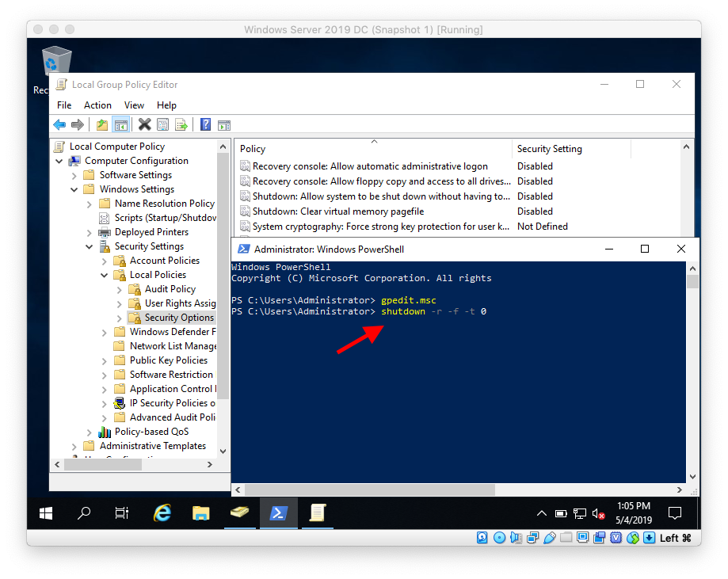Click PowerShell horizontal scrollbar right arrow

(679, 489)
